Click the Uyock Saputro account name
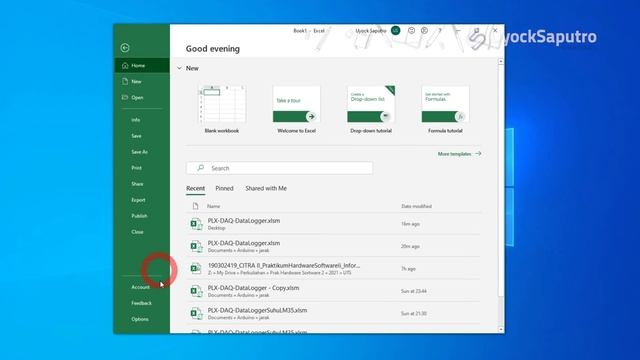Screen dimensions: 640x360 click(371, 31)
